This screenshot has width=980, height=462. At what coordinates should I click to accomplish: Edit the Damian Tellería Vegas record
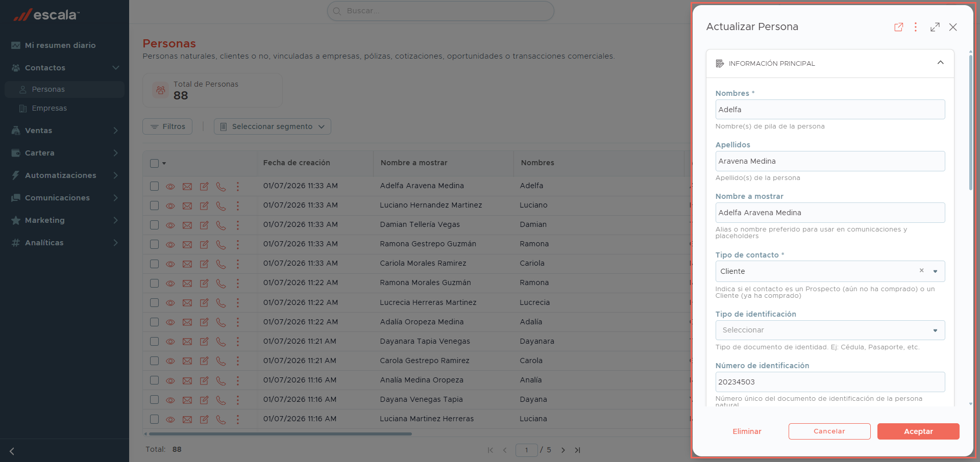[x=204, y=225]
